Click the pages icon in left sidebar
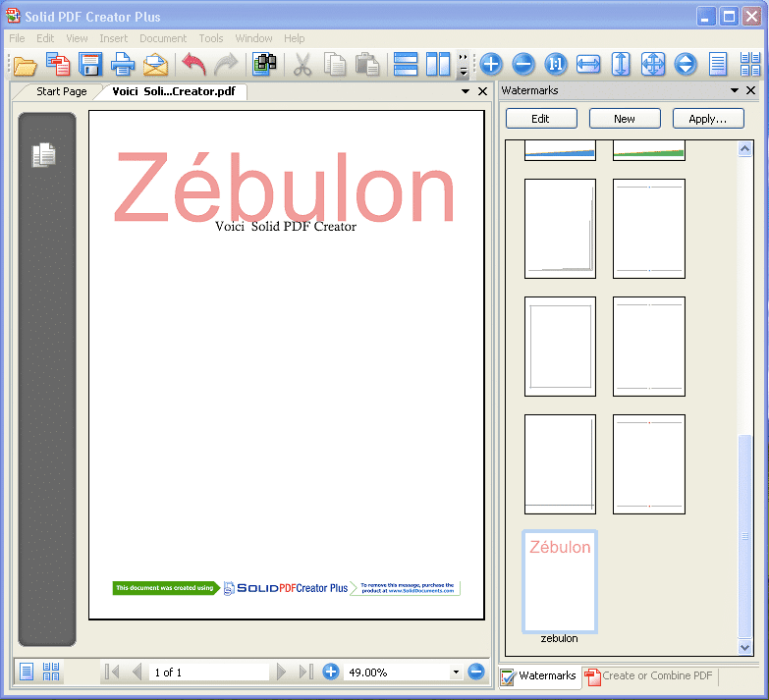 click(44, 155)
